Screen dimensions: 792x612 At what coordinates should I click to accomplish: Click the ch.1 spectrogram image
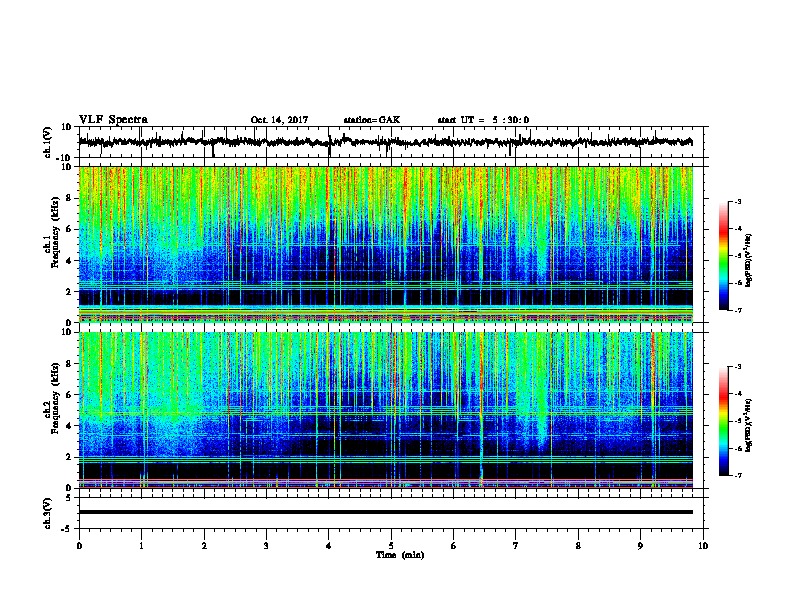[x=385, y=244]
